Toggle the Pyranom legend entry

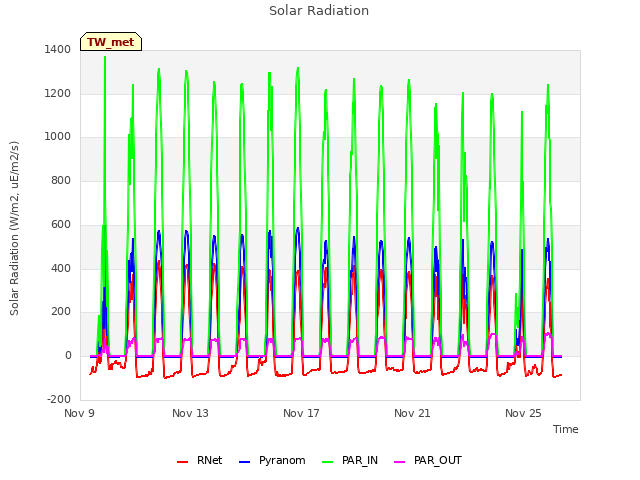(x=272, y=460)
